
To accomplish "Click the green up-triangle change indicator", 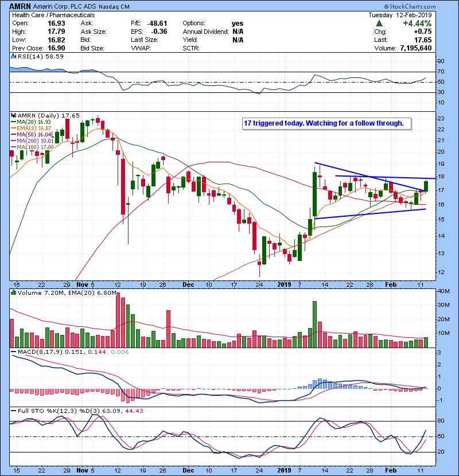I will tap(379, 24).
